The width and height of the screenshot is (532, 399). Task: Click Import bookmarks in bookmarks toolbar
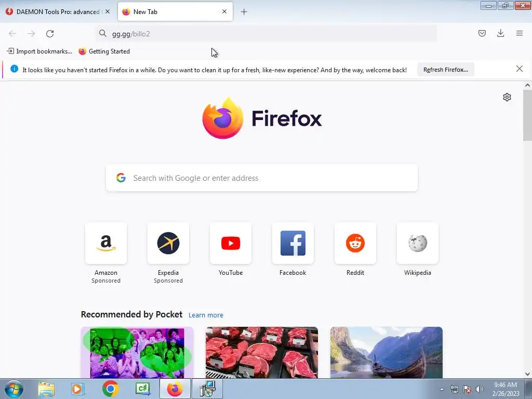(x=39, y=51)
